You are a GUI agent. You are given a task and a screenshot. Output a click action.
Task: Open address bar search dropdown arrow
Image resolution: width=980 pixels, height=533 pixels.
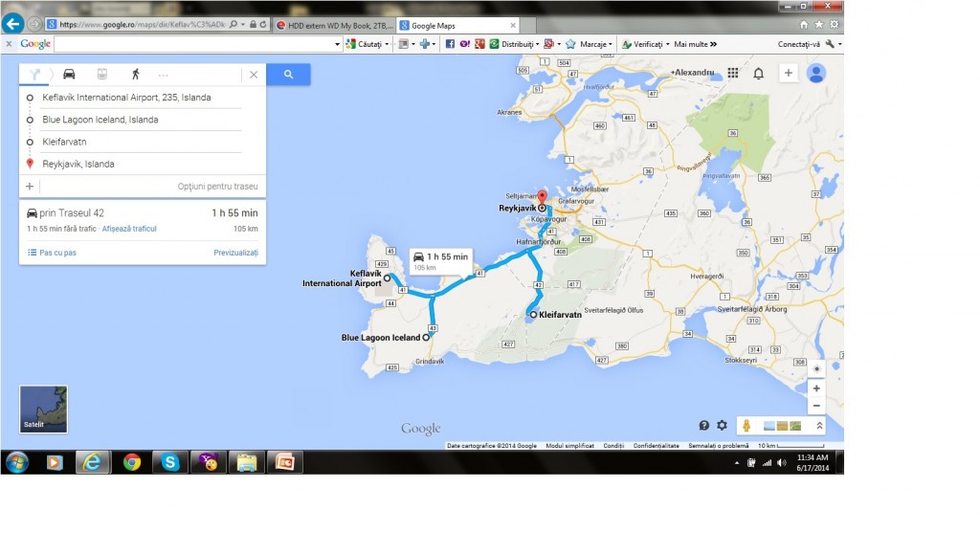(x=242, y=24)
